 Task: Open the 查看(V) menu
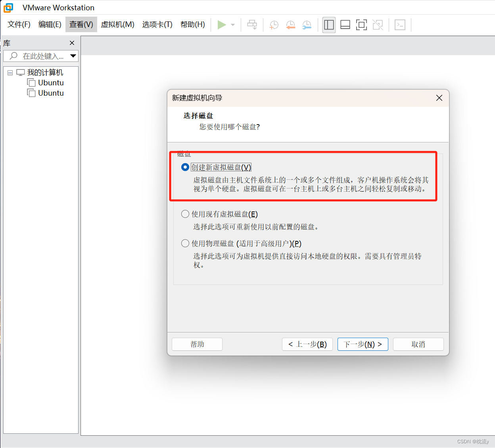pos(81,25)
